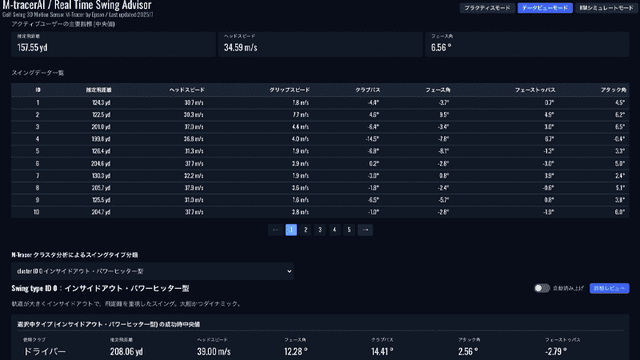Click the フェース角 column header in table
This screenshot has height=360, width=640.
438,90
